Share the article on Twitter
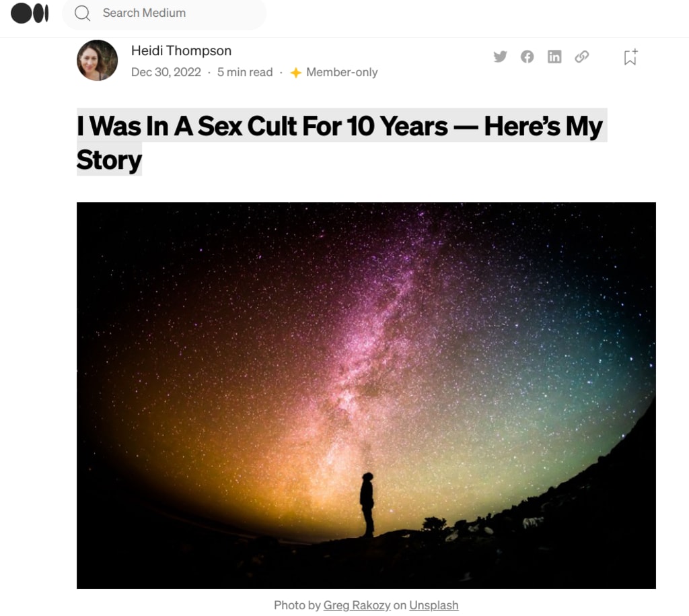The image size is (689, 616). (x=500, y=57)
